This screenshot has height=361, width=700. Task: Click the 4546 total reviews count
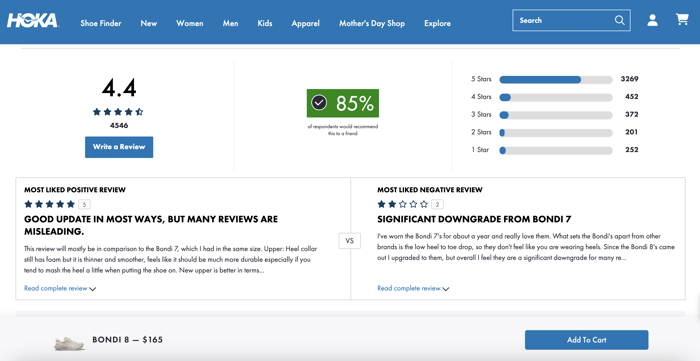119,125
